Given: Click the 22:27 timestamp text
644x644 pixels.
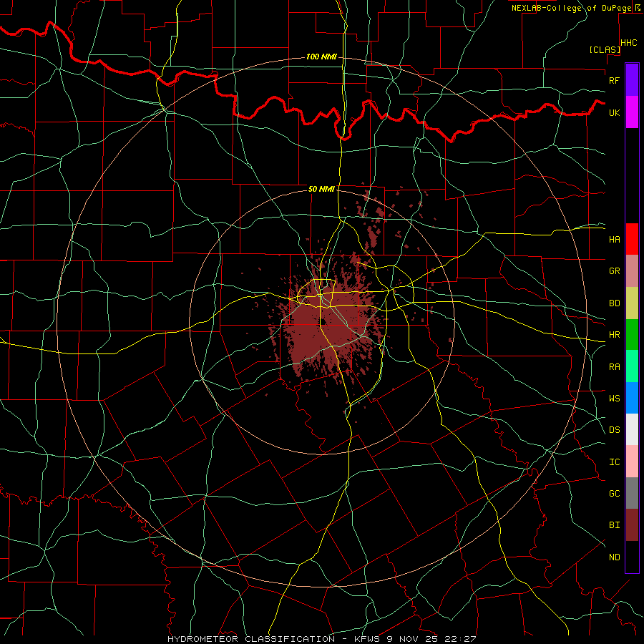Looking at the screenshot, I should [459, 639].
